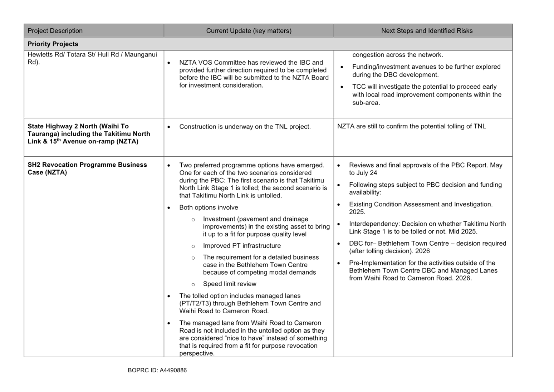Select 'Pre-Implementation for the activities' bullet
Viewport: 554px width, 392px height.
click(423, 270)
